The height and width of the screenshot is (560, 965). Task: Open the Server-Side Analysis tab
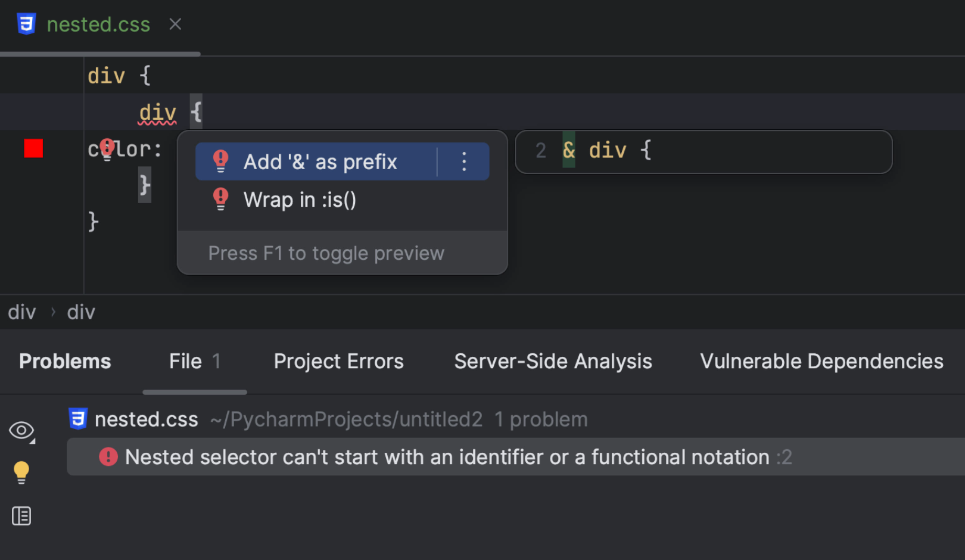(553, 362)
